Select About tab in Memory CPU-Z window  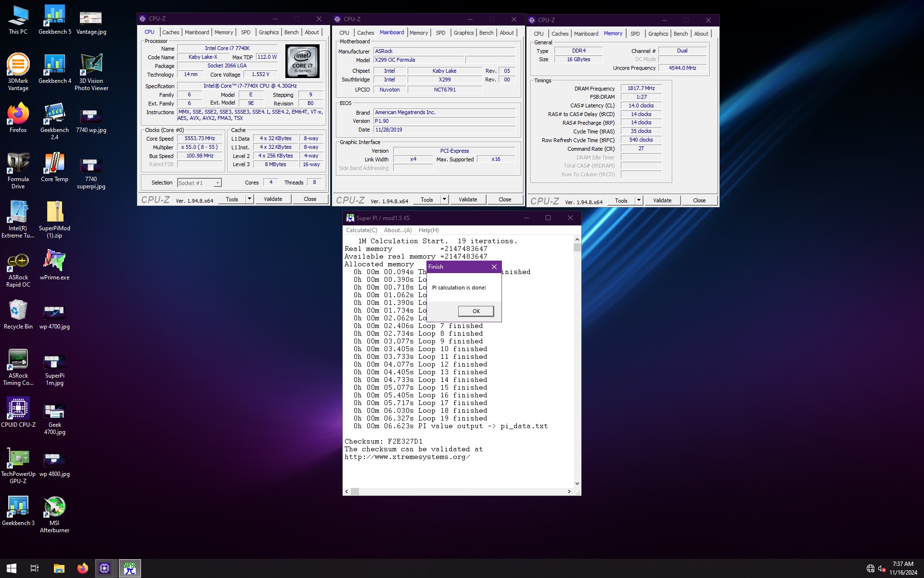point(701,34)
